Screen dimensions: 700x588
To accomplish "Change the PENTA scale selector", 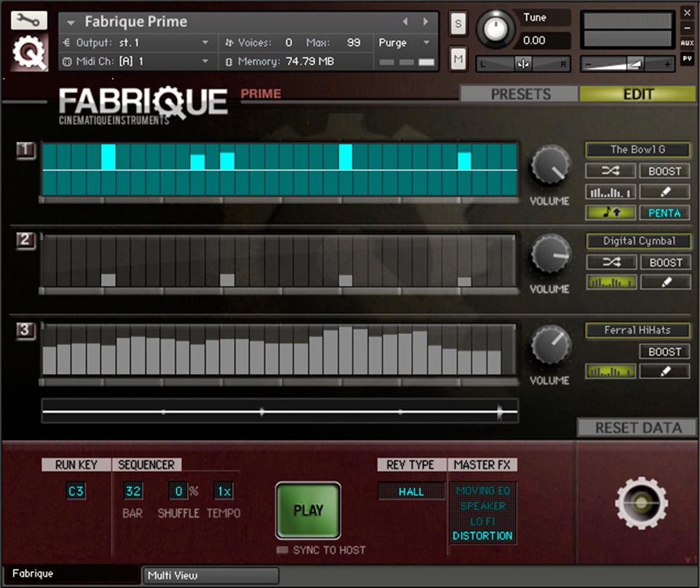I will [x=665, y=212].
